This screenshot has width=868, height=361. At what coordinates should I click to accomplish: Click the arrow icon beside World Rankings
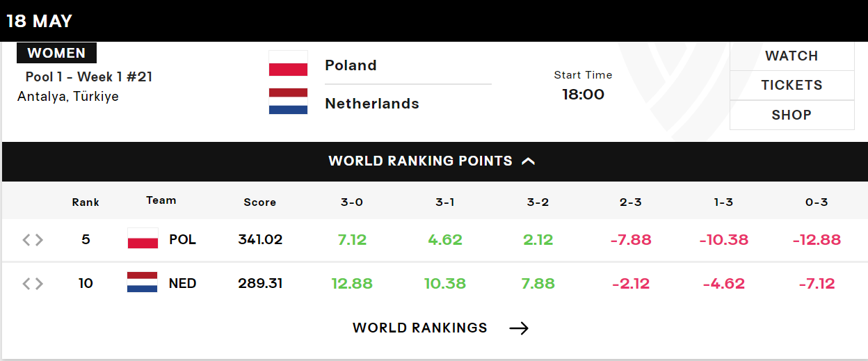519,328
